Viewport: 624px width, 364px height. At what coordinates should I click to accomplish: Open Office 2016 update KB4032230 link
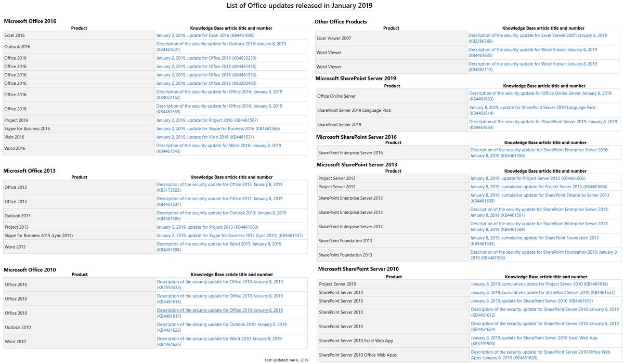click(206, 58)
